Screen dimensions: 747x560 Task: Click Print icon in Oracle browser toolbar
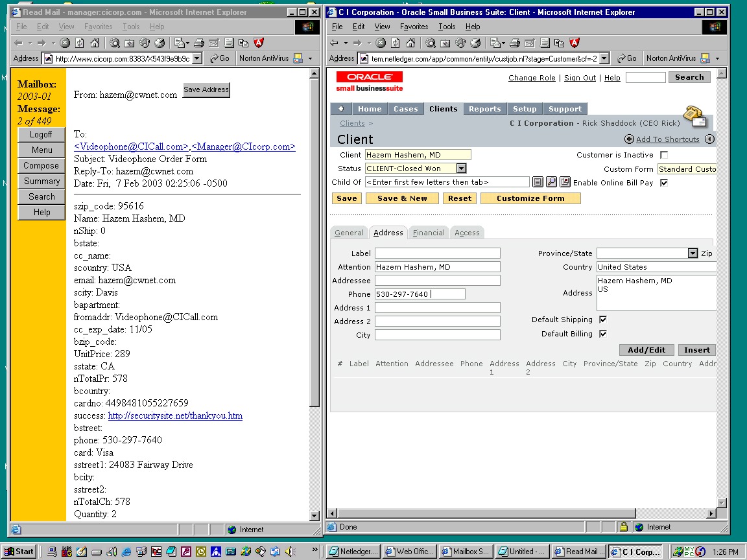pyautogui.click(x=514, y=43)
